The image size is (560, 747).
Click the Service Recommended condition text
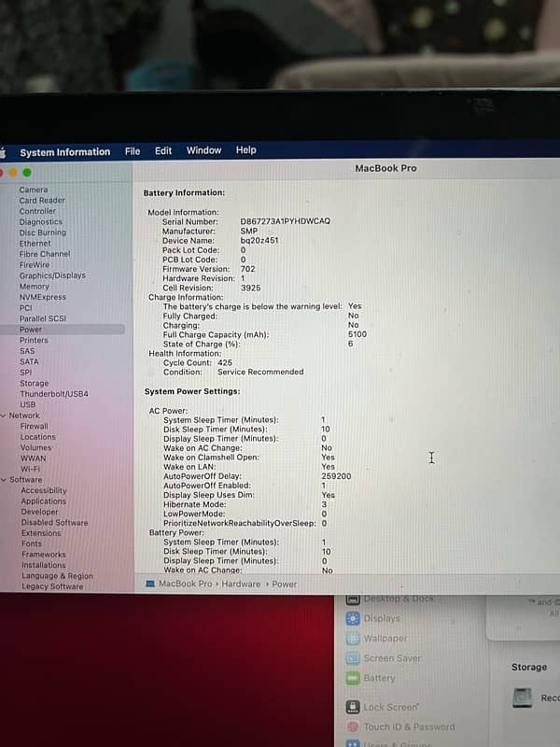click(x=260, y=372)
